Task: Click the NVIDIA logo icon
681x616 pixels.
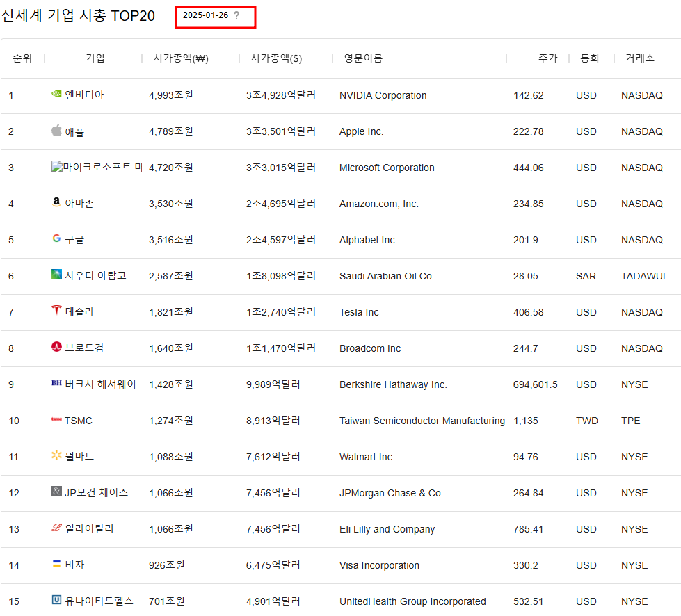Action: click(56, 94)
